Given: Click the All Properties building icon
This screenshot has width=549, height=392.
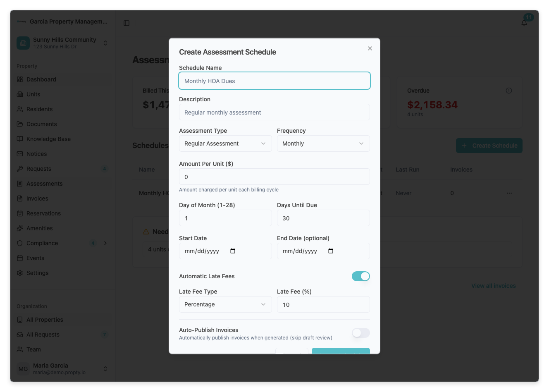Looking at the screenshot, I should (x=20, y=320).
